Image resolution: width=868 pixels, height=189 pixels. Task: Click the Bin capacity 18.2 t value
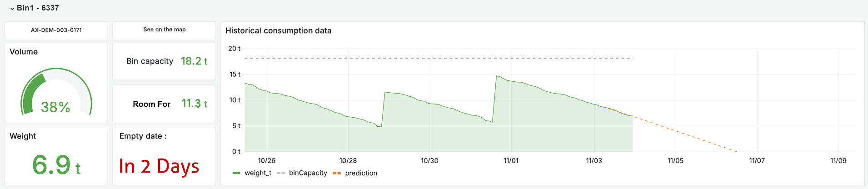point(194,61)
